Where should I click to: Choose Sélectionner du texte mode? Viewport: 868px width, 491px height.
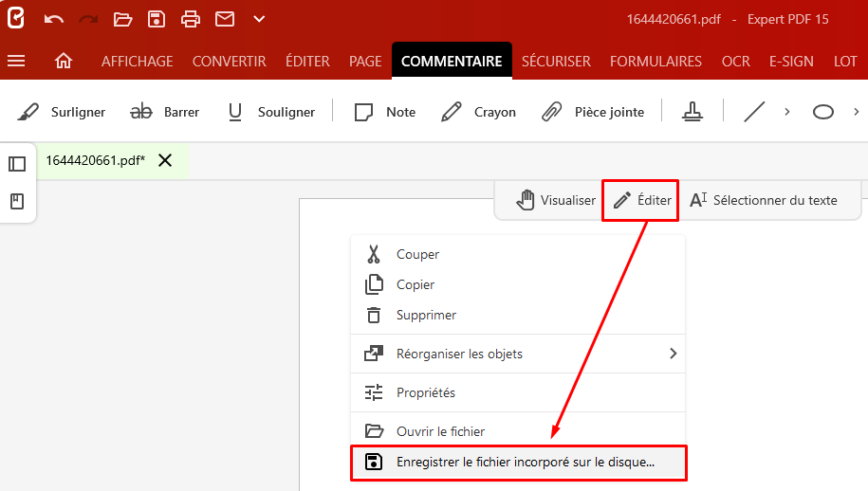point(764,200)
